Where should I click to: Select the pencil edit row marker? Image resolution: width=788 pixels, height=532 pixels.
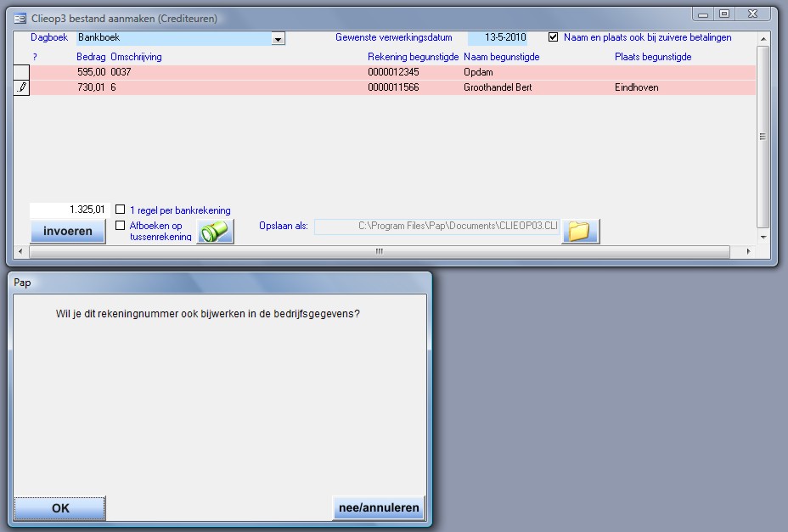pos(21,87)
